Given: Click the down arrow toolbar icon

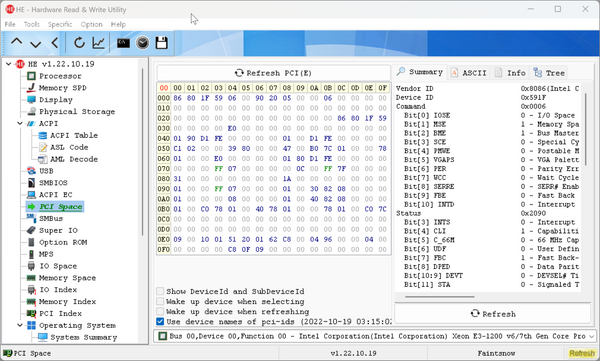Looking at the screenshot, I should point(36,44).
